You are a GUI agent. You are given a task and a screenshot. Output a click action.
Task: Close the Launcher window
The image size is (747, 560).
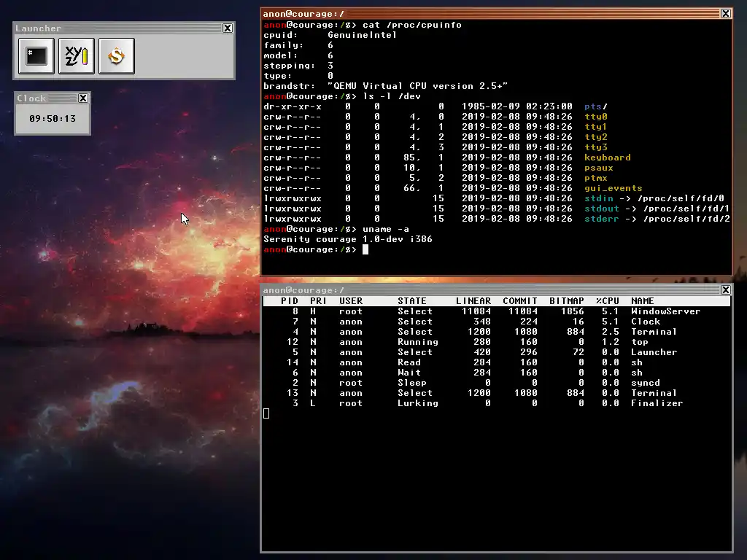point(228,28)
